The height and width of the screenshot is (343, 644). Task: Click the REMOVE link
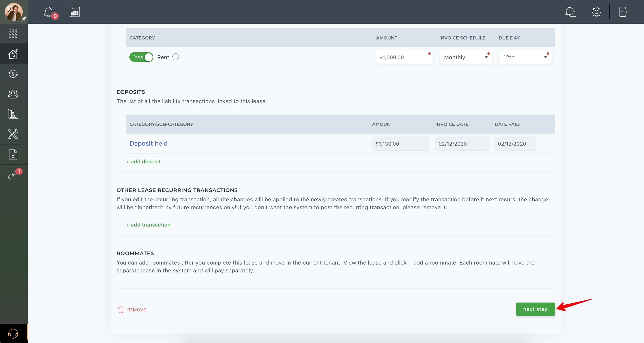(x=137, y=310)
